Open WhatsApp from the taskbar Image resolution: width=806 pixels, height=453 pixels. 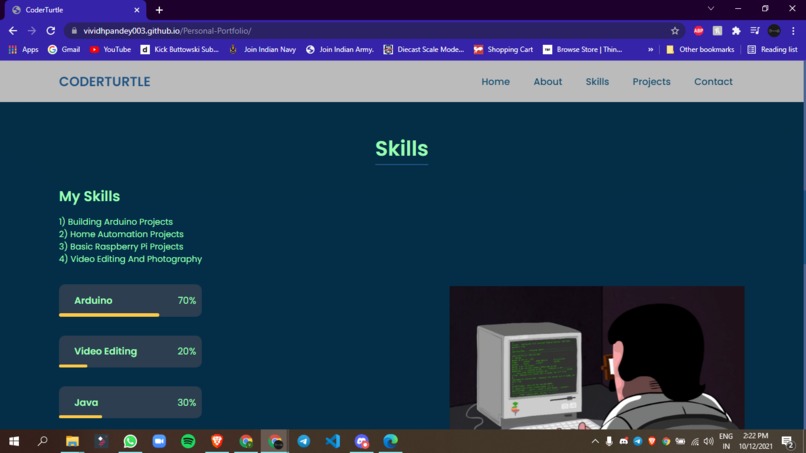click(x=130, y=441)
